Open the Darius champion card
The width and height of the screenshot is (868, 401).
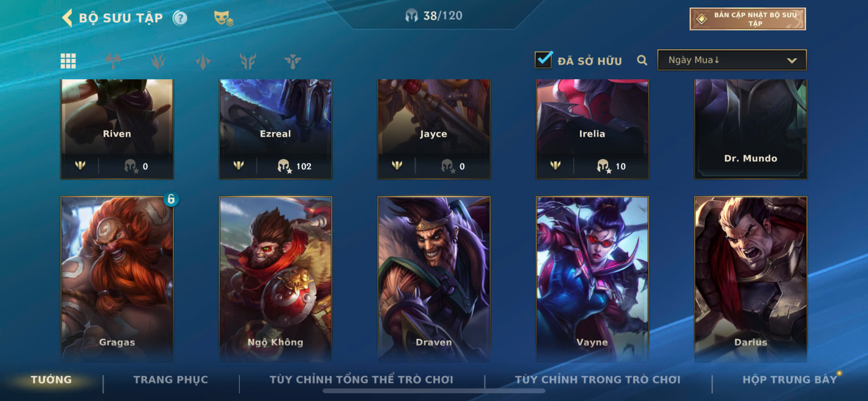pos(750,279)
